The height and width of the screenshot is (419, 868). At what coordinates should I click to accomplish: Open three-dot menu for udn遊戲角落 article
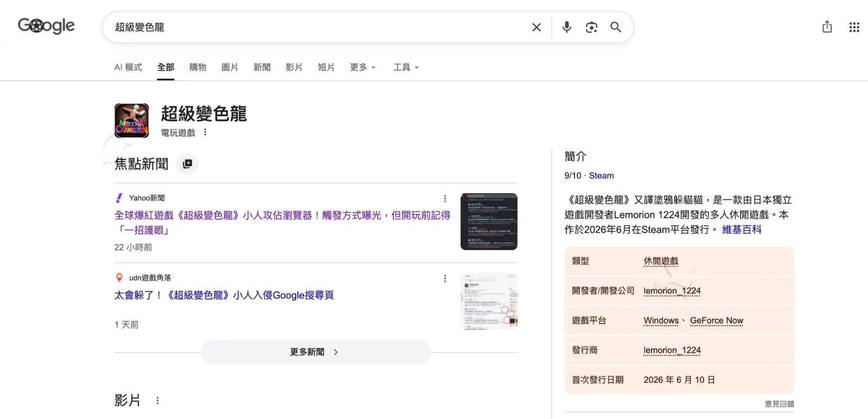pos(445,278)
